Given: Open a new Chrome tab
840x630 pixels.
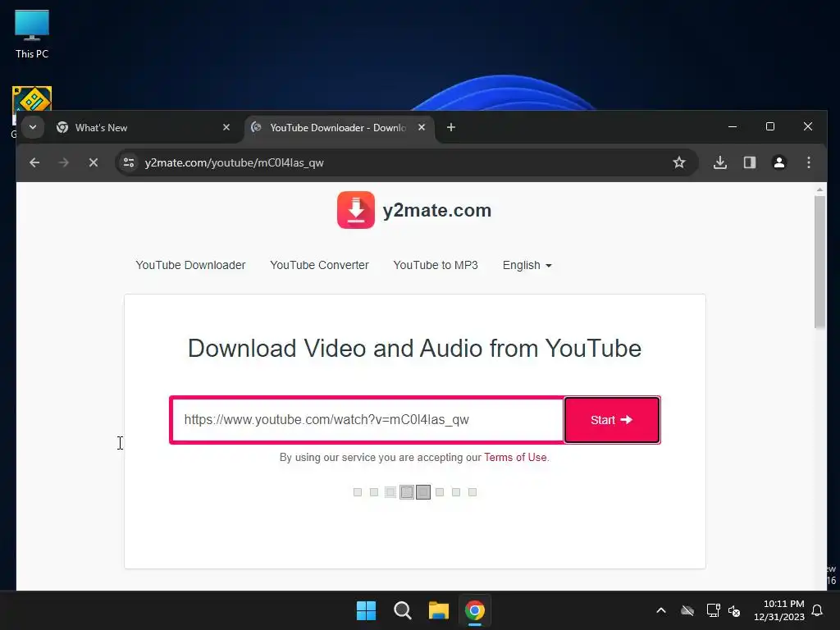Looking at the screenshot, I should [451, 127].
